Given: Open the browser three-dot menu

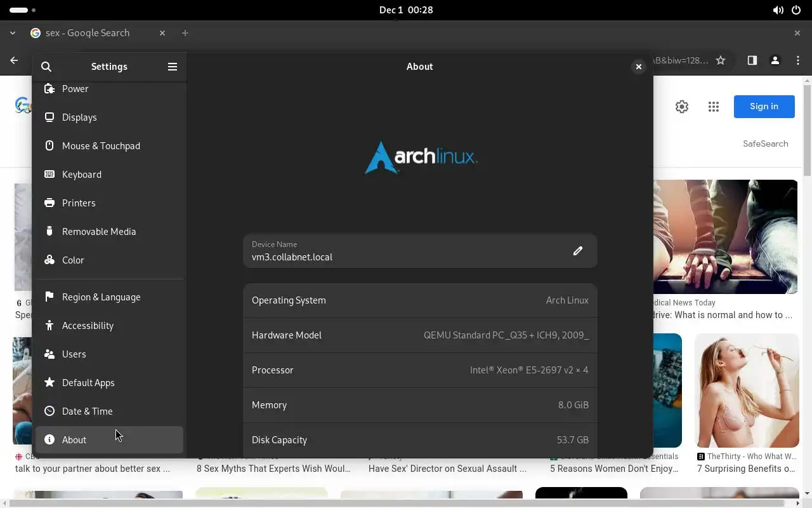Looking at the screenshot, I should [798, 60].
